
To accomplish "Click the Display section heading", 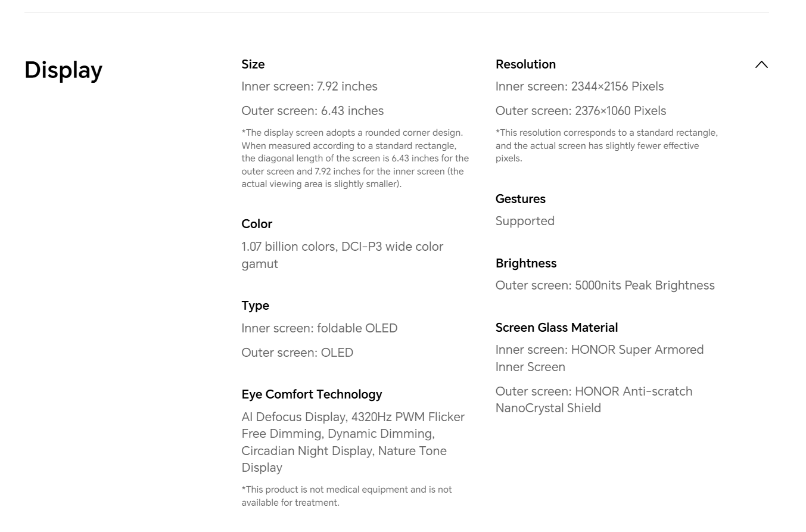I will click(63, 70).
